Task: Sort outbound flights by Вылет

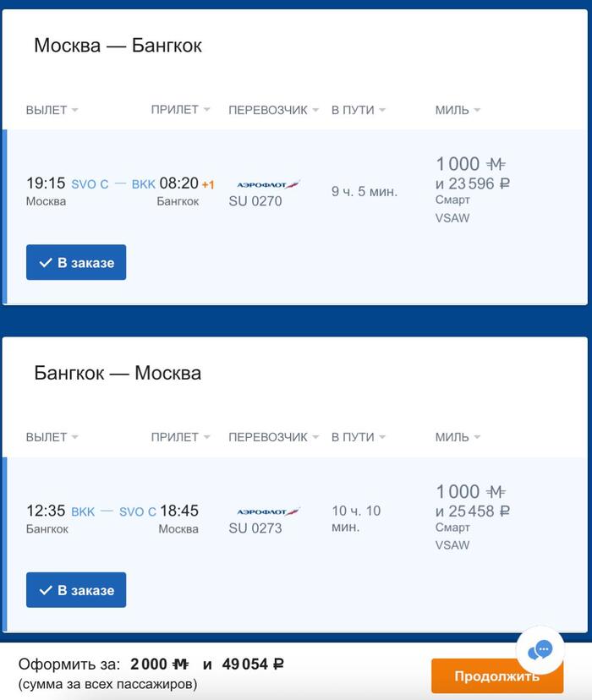Action: [x=52, y=110]
